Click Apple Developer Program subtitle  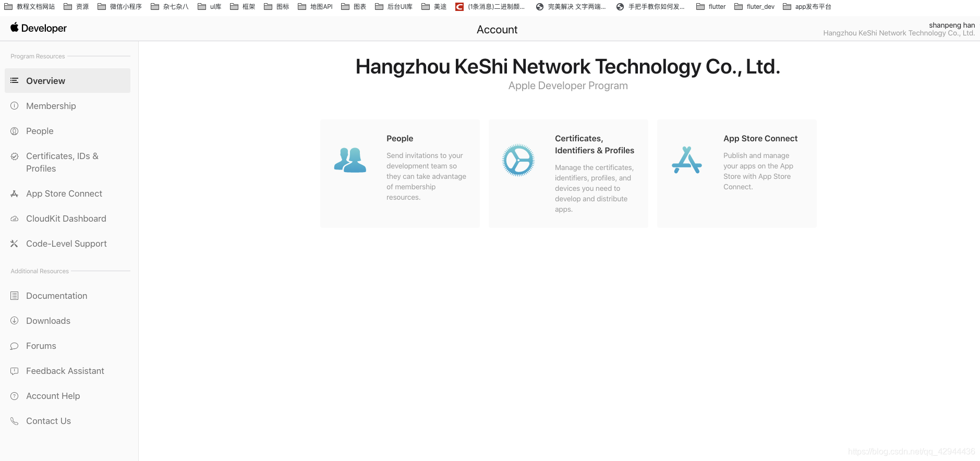(x=568, y=86)
